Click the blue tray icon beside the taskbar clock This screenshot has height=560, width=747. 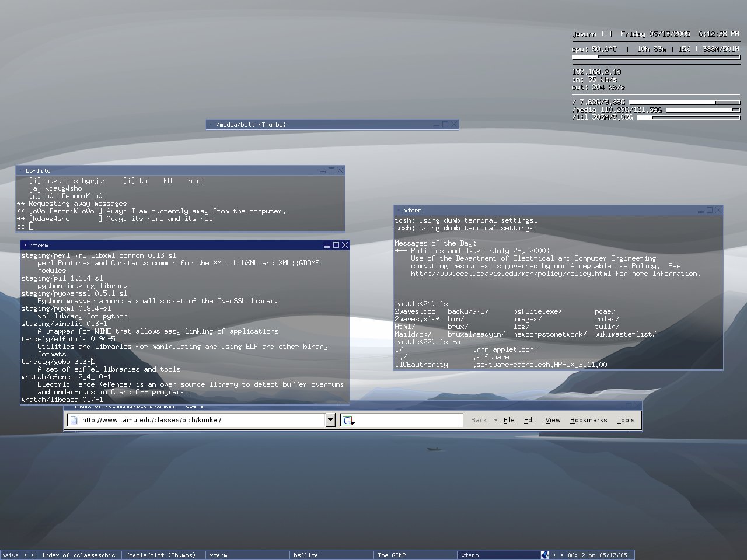point(545,555)
